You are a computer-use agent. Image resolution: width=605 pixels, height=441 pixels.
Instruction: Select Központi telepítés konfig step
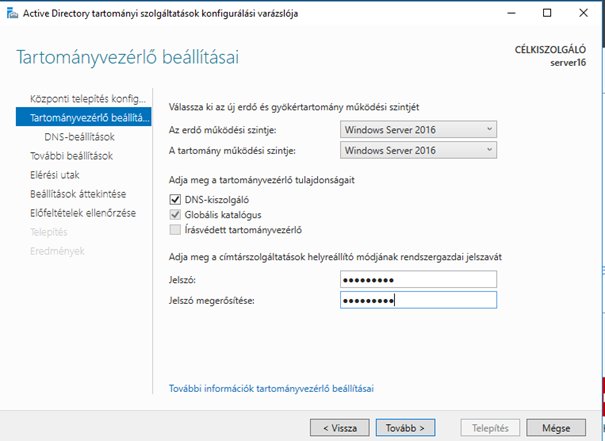(89, 101)
